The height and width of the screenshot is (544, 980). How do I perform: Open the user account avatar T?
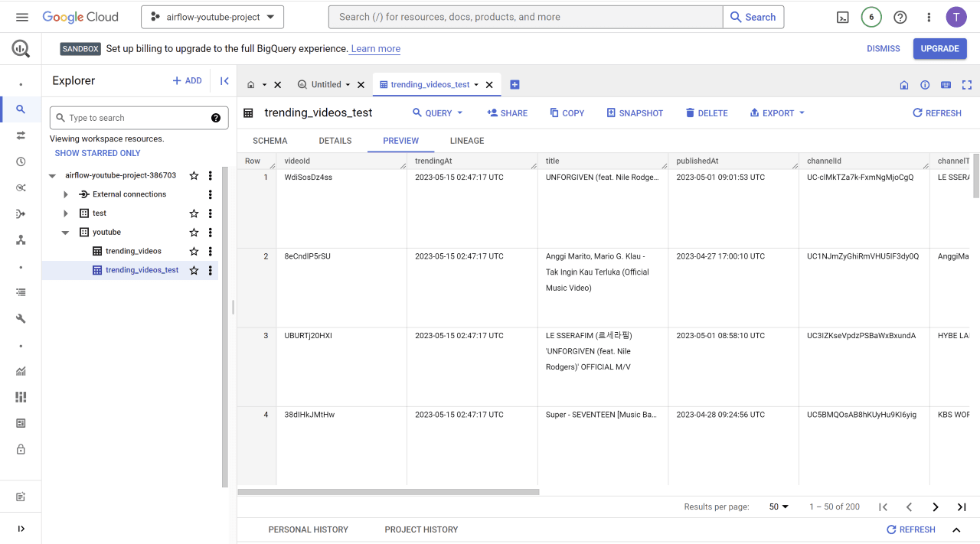coord(956,17)
